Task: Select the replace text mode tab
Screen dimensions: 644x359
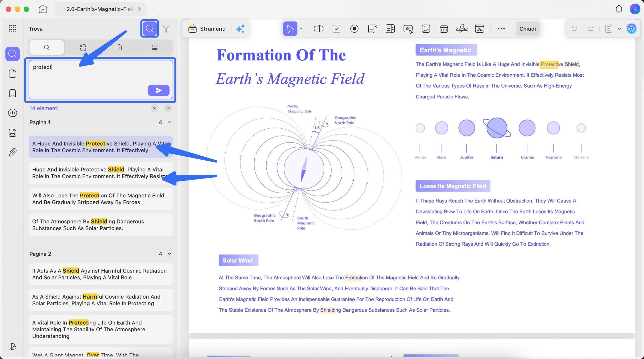Action: pyautogui.click(x=83, y=47)
